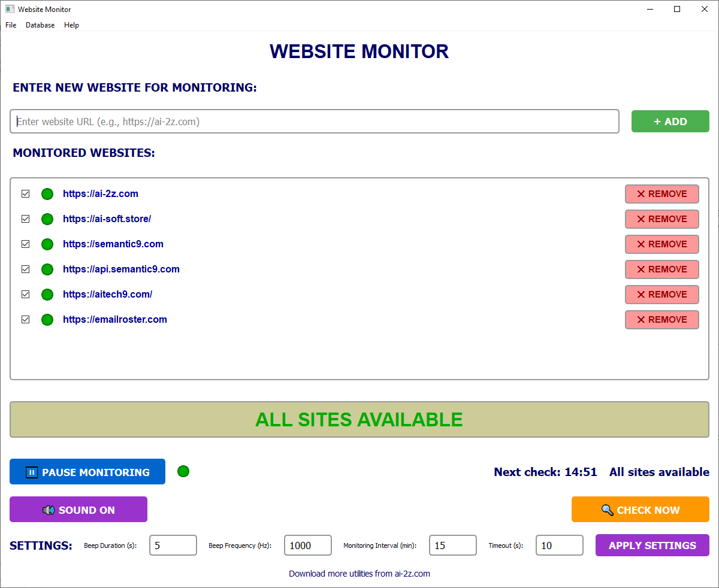
Task: Click status indicator for api.semantic9.com
Action: [47, 269]
